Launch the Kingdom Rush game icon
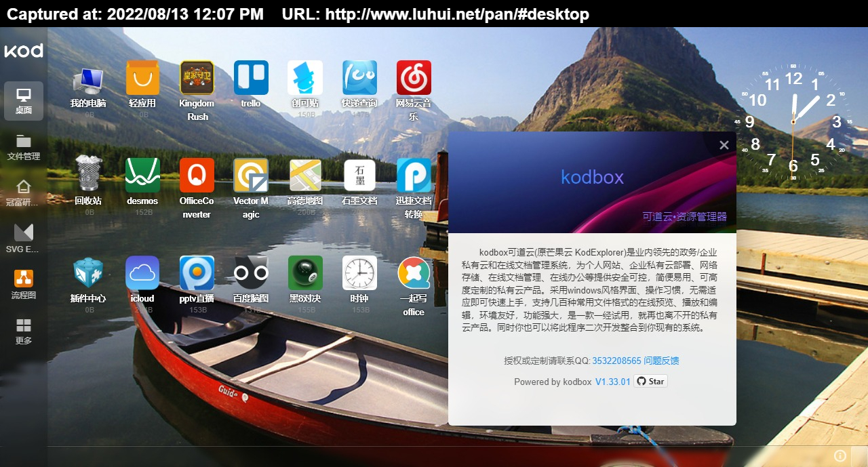Image resolution: width=868 pixels, height=467 pixels. click(x=197, y=78)
